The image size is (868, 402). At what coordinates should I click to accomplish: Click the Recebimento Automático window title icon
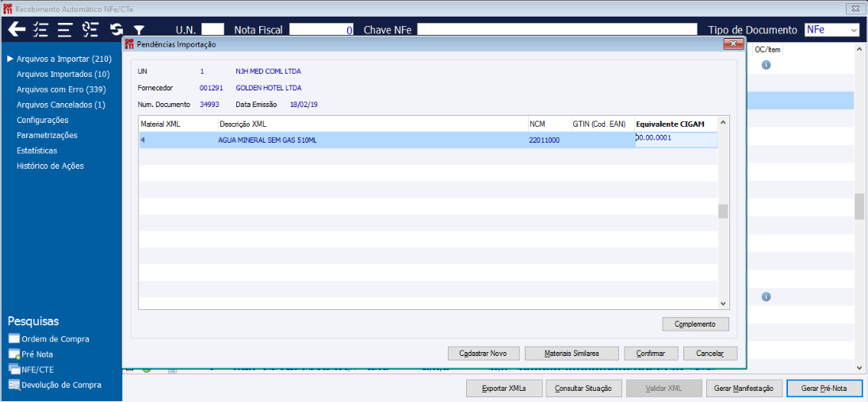[x=8, y=9]
